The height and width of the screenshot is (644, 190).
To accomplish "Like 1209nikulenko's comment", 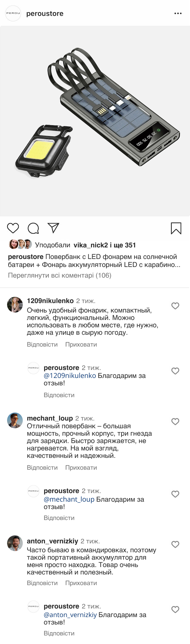I will pyautogui.click(x=175, y=306).
